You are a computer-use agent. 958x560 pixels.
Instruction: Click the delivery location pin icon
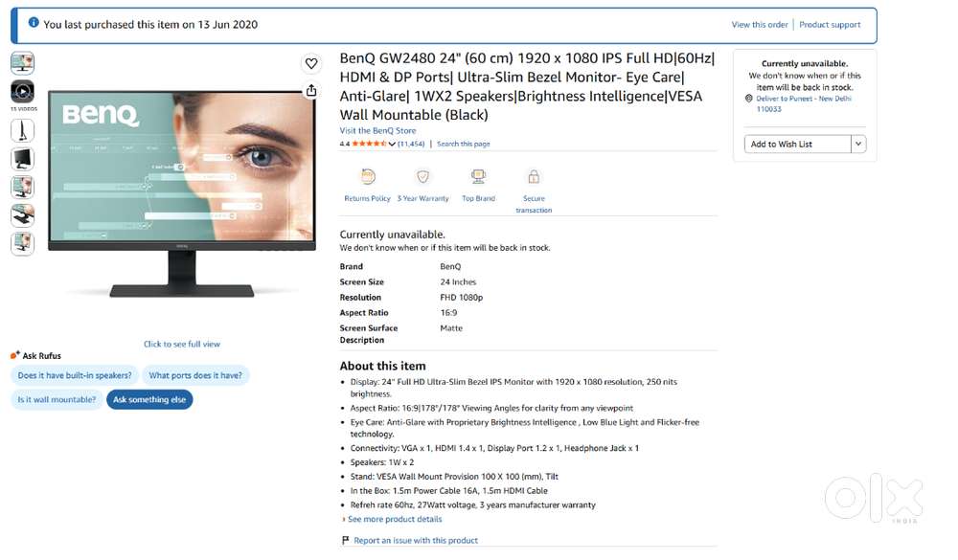coord(749,99)
